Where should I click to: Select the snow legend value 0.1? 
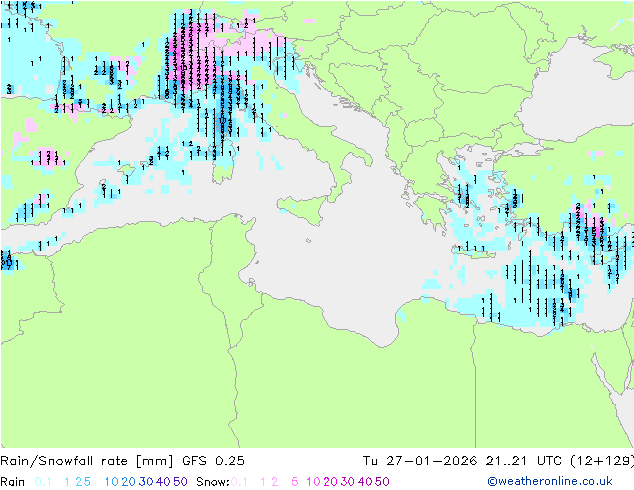click(x=239, y=482)
